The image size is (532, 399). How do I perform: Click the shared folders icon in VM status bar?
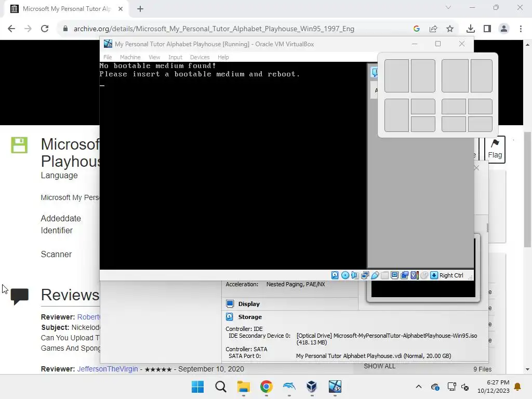tap(385, 275)
